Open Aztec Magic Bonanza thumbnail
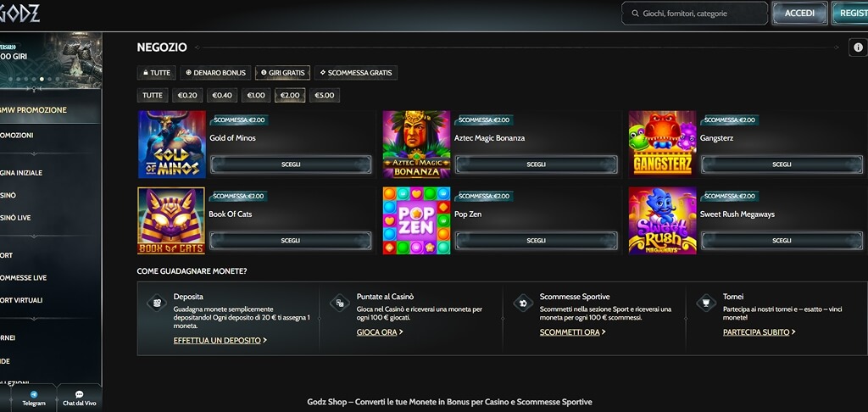Screen dimensions: 868x412 point(416,144)
